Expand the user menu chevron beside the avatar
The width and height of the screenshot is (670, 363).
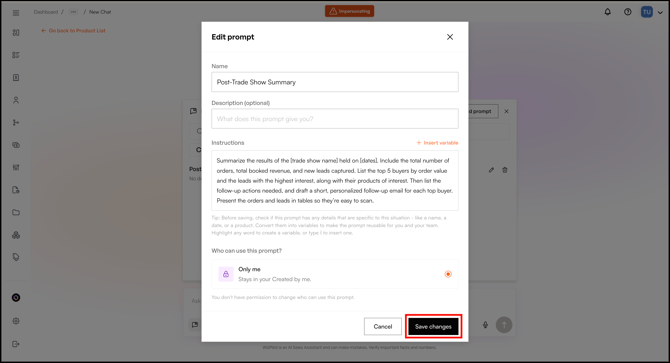(x=660, y=13)
